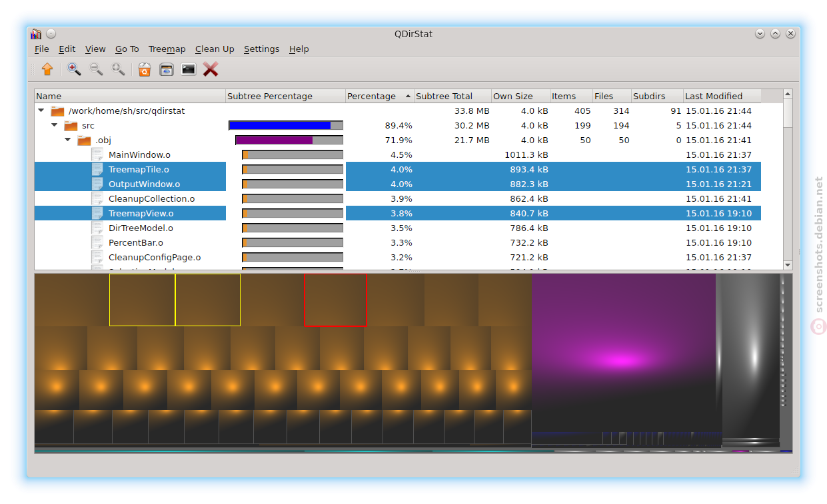Select TreemapView.o in the tree
827x504 pixels.
click(x=141, y=214)
